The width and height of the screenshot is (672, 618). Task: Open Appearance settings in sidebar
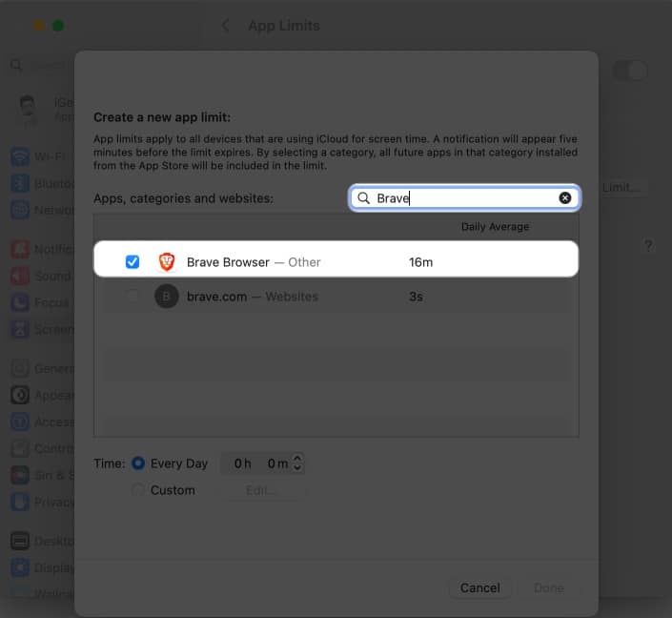click(41, 395)
